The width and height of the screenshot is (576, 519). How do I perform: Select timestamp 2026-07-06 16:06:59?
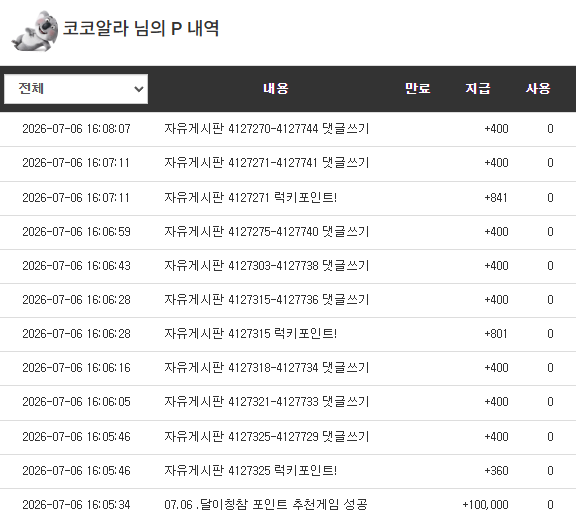point(76,232)
